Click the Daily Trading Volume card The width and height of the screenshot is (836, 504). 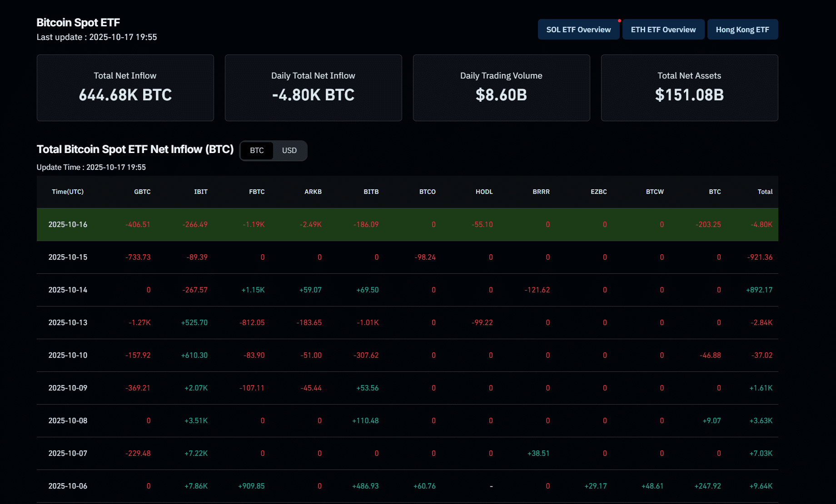click(x=501, y=88)
